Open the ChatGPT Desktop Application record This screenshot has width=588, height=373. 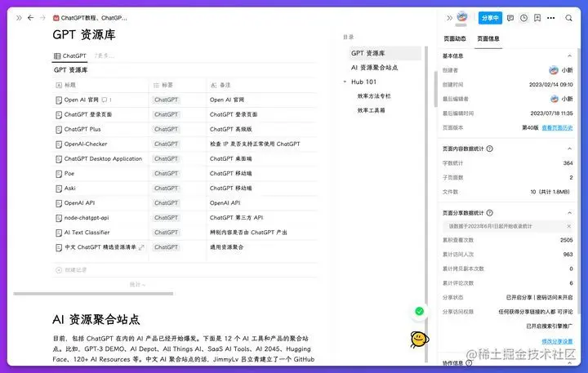(x=103, y=159)
